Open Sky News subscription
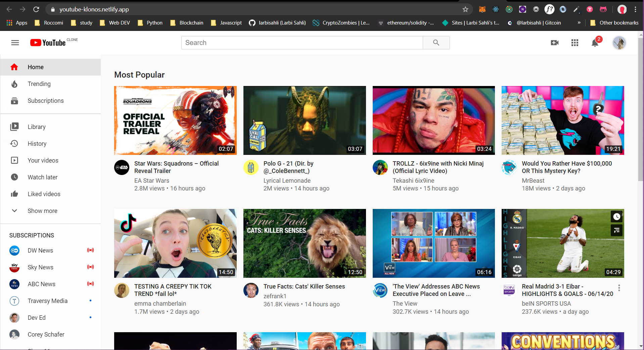Viewport: 644px width, 350px height. pyautogui.click(x=50, y=267)
